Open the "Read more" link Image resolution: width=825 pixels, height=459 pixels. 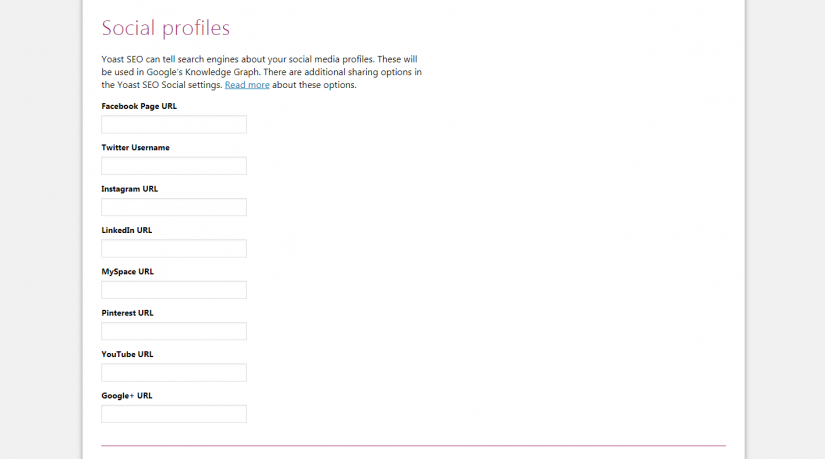click(247, 85)
